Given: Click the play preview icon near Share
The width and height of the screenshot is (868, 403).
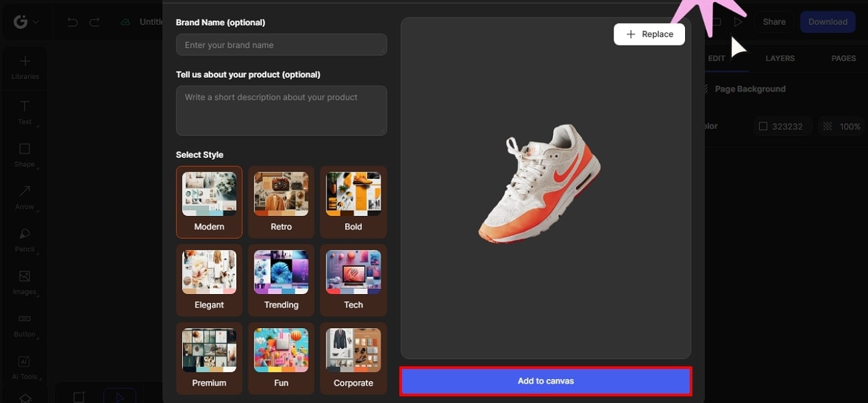Looking at the screenshot, I should coord(738,22).
